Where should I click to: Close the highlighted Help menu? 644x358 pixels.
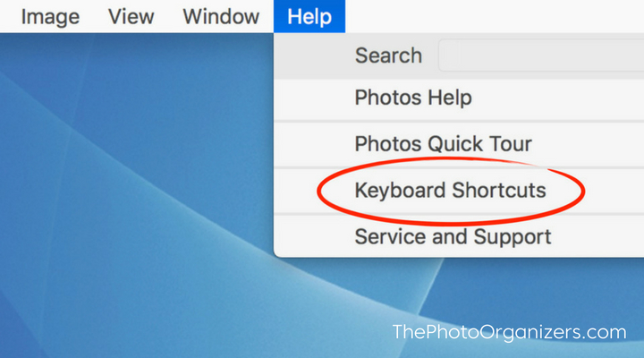pos(309,16)
